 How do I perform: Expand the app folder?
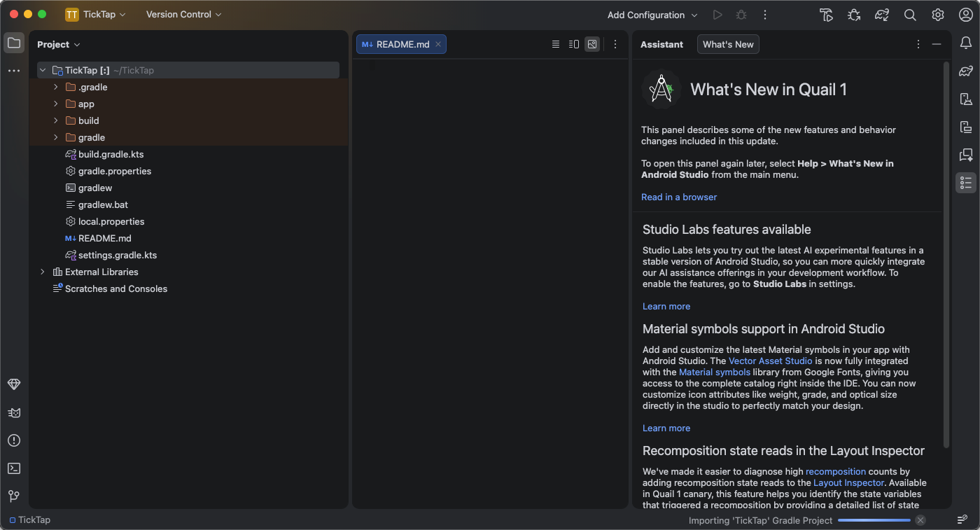56,104
